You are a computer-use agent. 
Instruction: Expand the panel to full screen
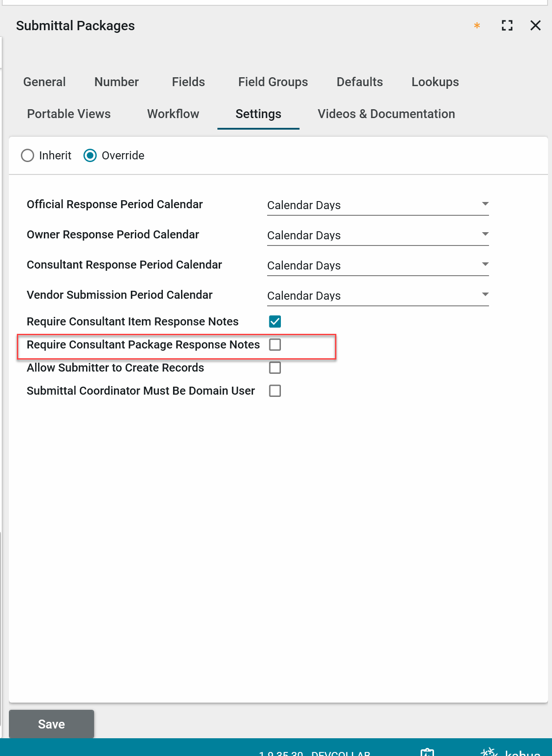point(507,26)
